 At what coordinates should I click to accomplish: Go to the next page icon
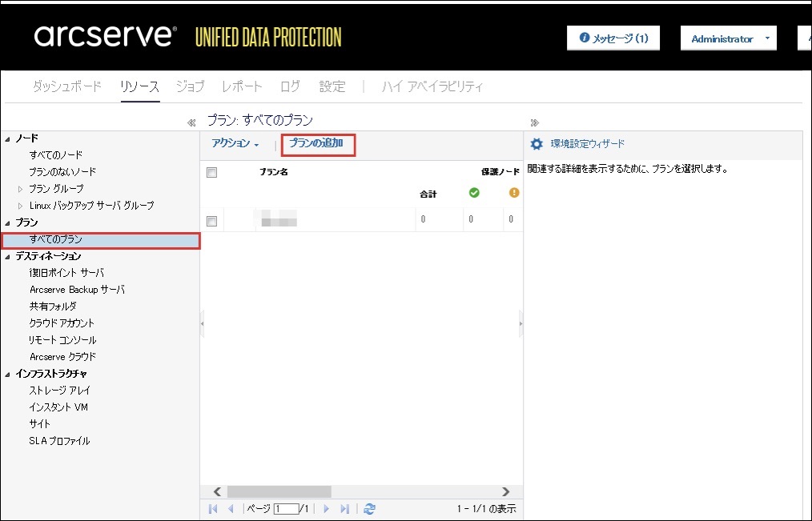click(x=326, y=508)
